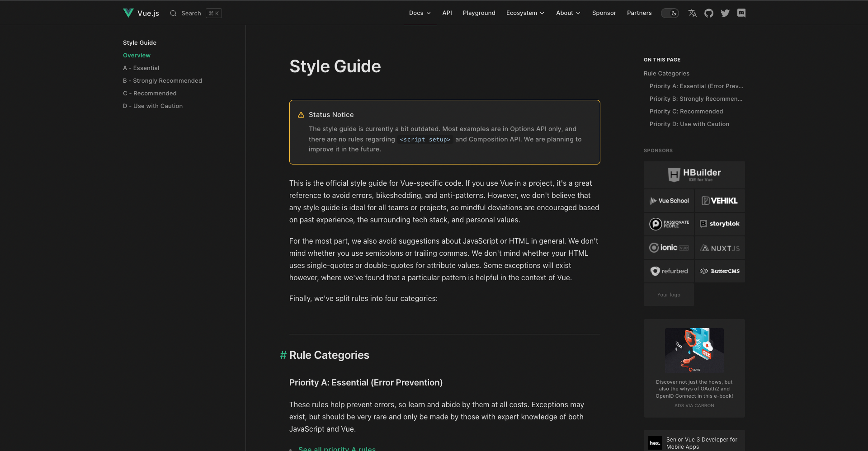Click the Auth0 carbon ad image
This screenshot has height=451, width=868.
tap(694, 350)
